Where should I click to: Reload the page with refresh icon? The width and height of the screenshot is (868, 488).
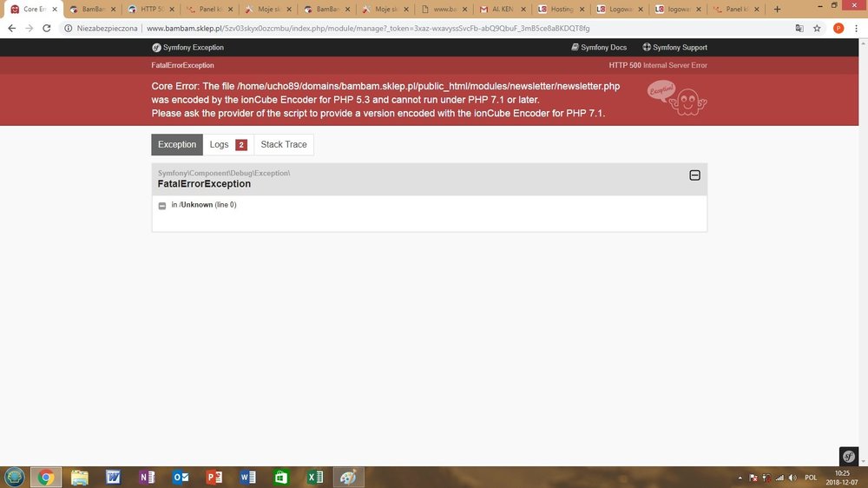point(47,29)
